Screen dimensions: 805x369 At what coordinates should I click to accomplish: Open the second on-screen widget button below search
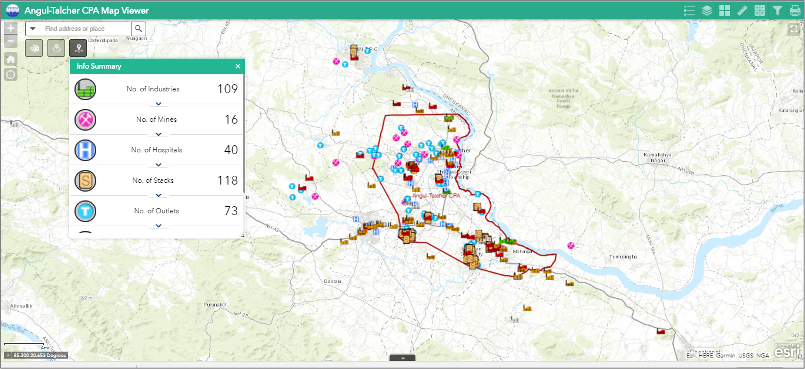(56, 48)
